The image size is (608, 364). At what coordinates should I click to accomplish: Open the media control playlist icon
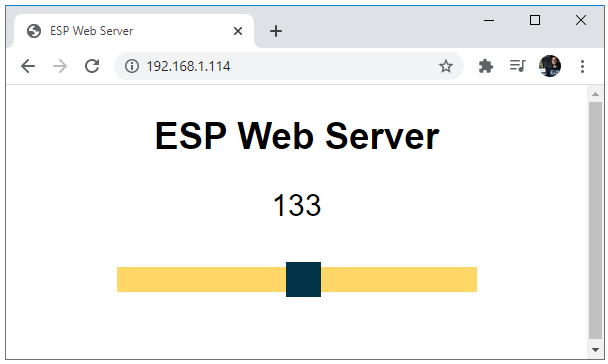518,66
